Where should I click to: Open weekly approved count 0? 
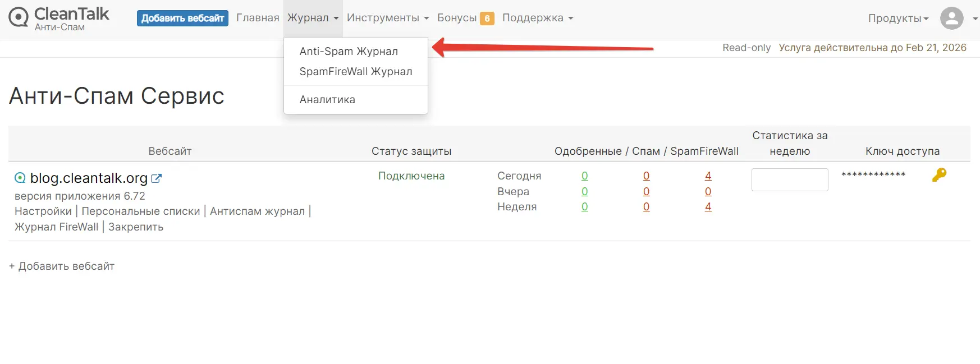point(585,206)
